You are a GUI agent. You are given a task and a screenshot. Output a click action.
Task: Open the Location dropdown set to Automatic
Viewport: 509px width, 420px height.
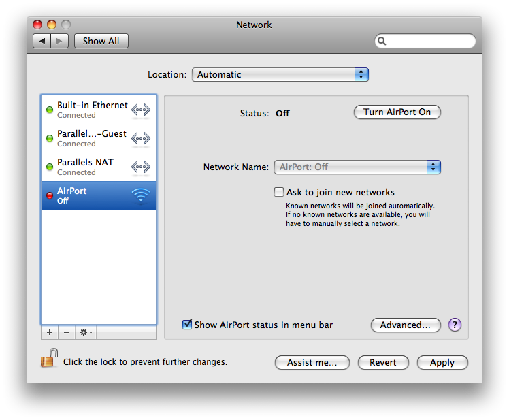pos(280,74)
